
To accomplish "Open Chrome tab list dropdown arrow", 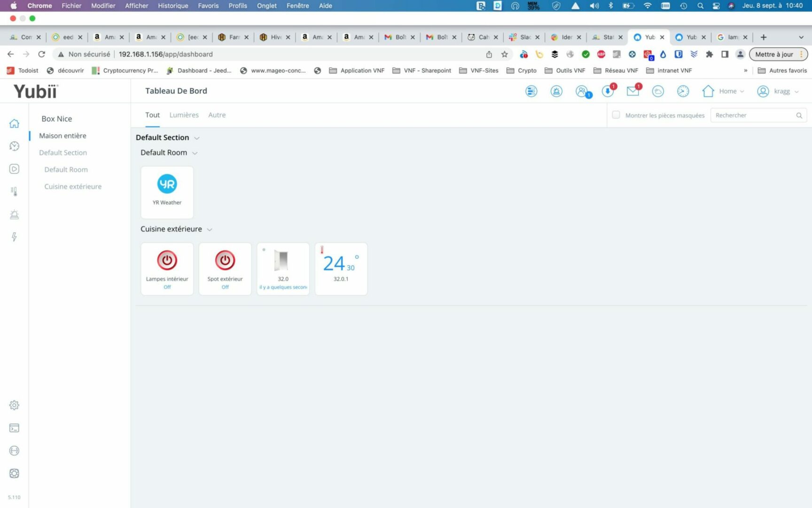I will [x=801, y=37].
